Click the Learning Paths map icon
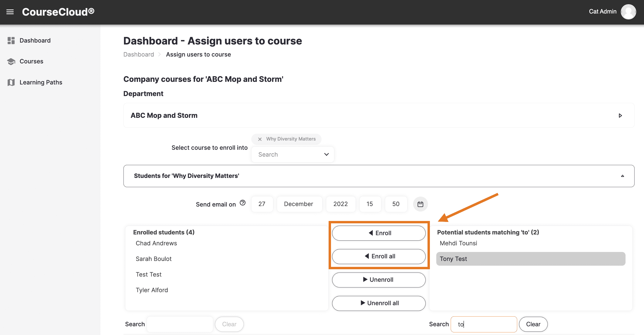 point(11,82)
